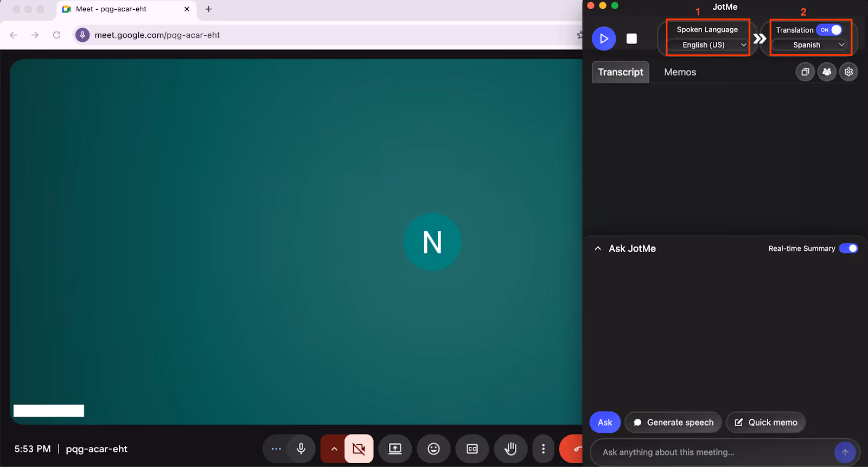This screenshot has width=868, height=467.
Task: Click the copy transcript icon
Action: 805,72
